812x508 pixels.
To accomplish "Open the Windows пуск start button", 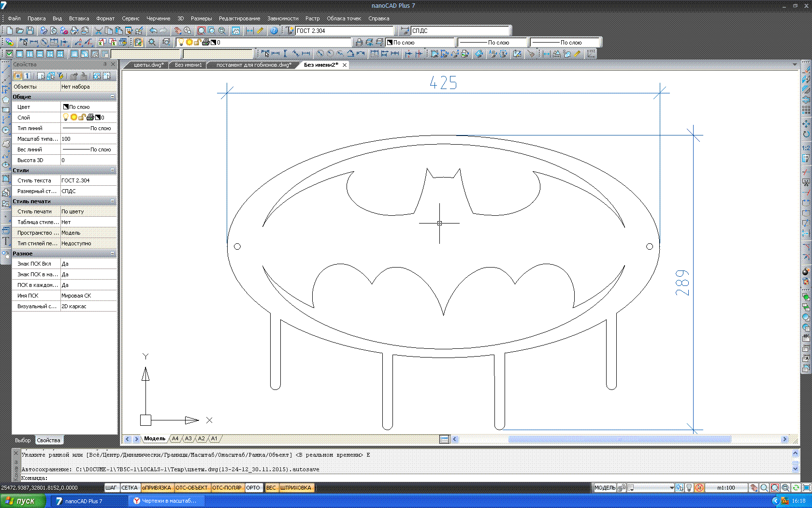I will 23,501.
